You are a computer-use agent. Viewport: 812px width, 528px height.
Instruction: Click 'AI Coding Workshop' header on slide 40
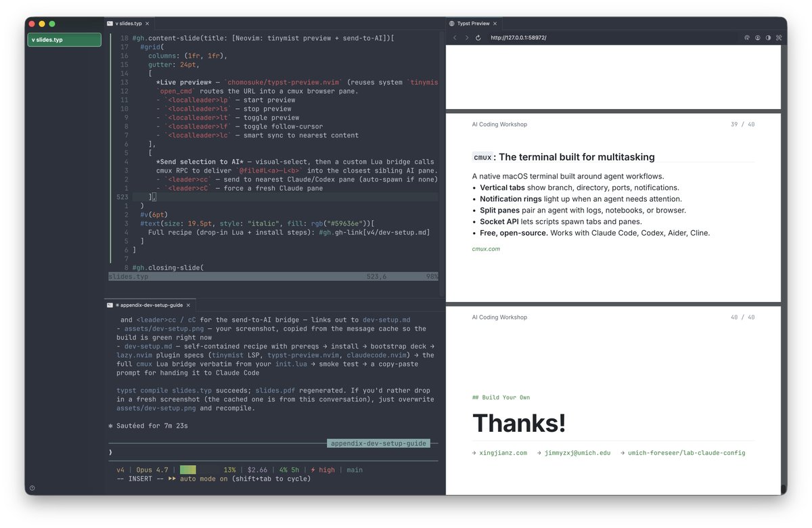[499, 317]
